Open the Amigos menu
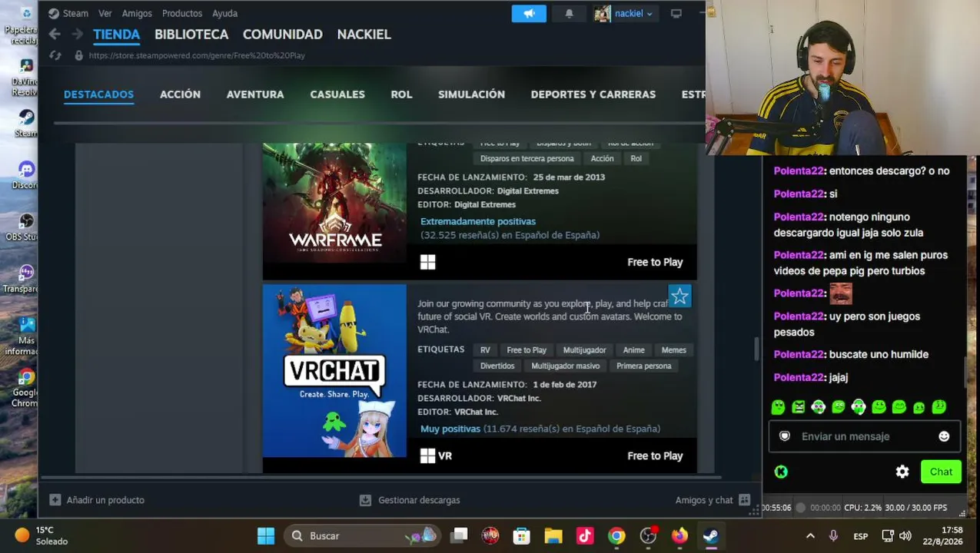 coord(137,13)
